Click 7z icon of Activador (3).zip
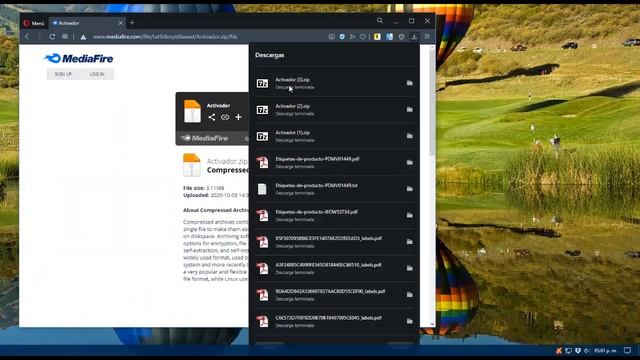 (262, 83)
